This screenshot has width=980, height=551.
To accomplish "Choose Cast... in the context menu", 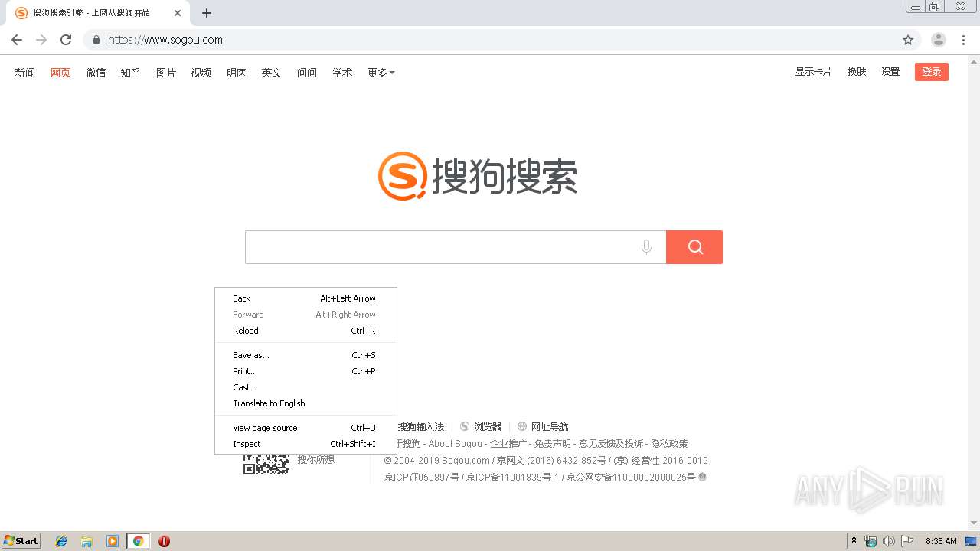I will coord(305,387).
